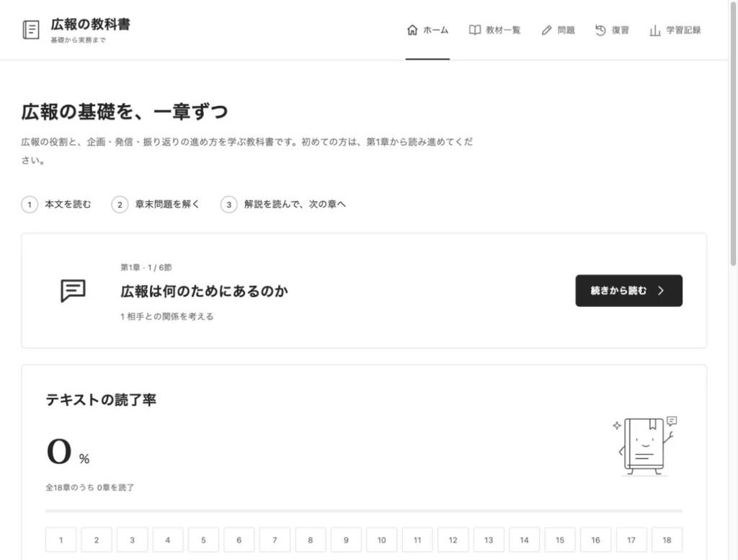The image size is (738, 560).
Task: Click the chevron arrow in 続きから読む
Action: 661,291
